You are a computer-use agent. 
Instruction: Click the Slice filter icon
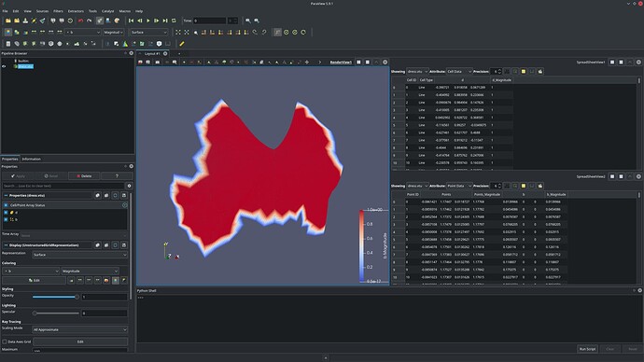coord(34,44)
